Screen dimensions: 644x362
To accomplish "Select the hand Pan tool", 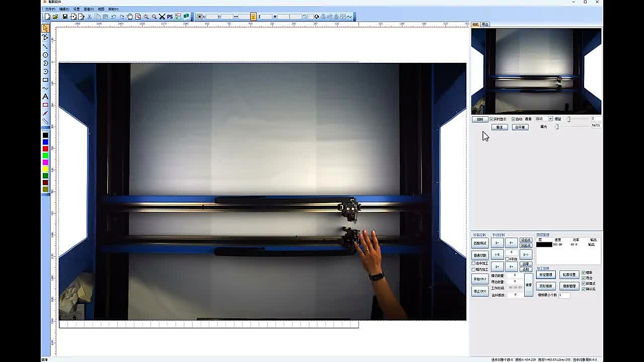I will (x=130, y=17).
